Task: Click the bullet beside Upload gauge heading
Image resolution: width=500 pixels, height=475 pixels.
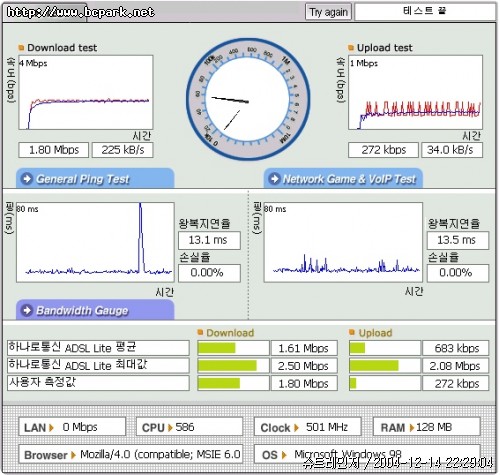Action: tap(352, 332)
